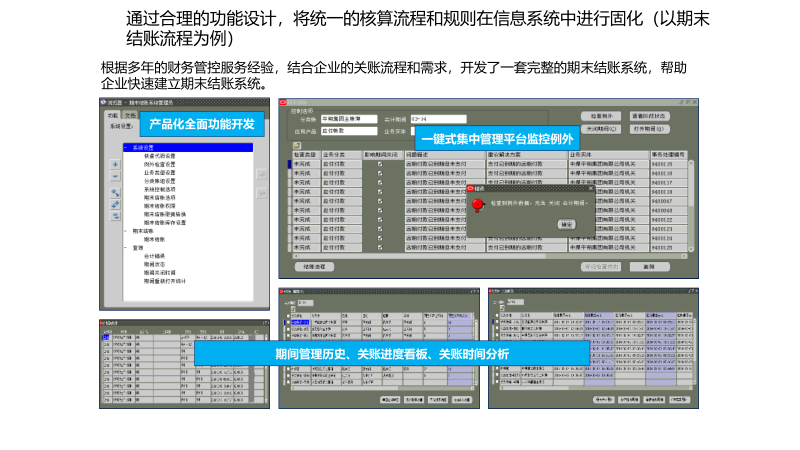Image resolution: width=800 pixels, height=450 pixels.
Task: Click the 业务分类 column header
Action: point(341,155)
